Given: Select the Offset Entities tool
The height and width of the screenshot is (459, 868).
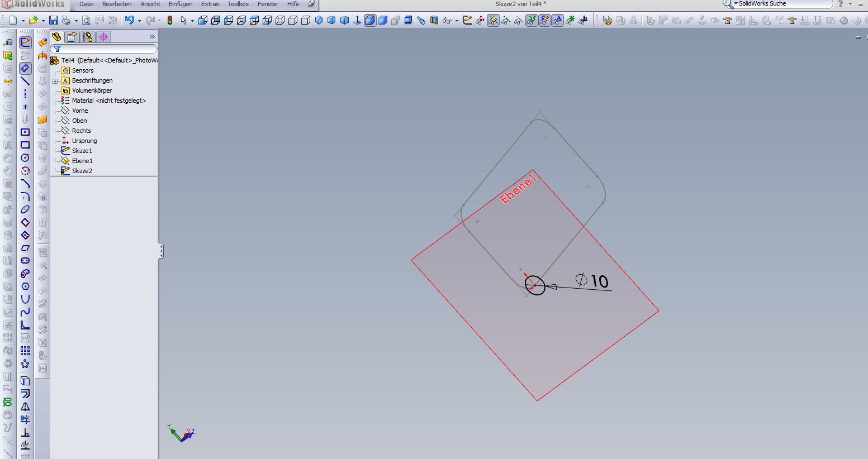Looking at the screenshot, I should pyautogui.click(x=25, y=394).
